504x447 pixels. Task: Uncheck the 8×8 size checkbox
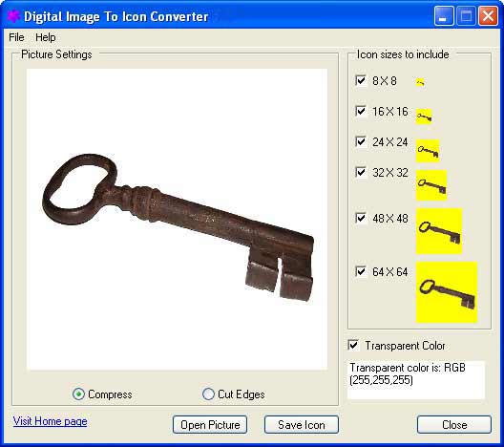(361, 80)
